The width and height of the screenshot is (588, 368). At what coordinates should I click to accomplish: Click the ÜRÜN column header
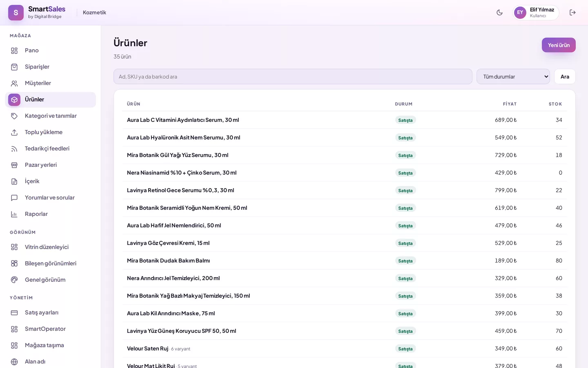pyautogui.click(x=134, y=104)
